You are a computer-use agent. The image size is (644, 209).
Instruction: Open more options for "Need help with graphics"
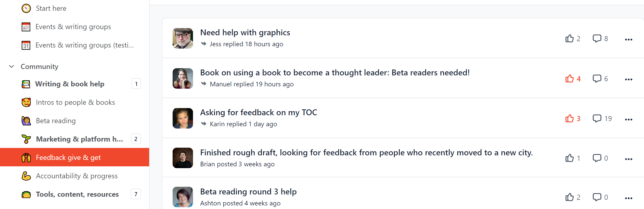click(628, 40)
